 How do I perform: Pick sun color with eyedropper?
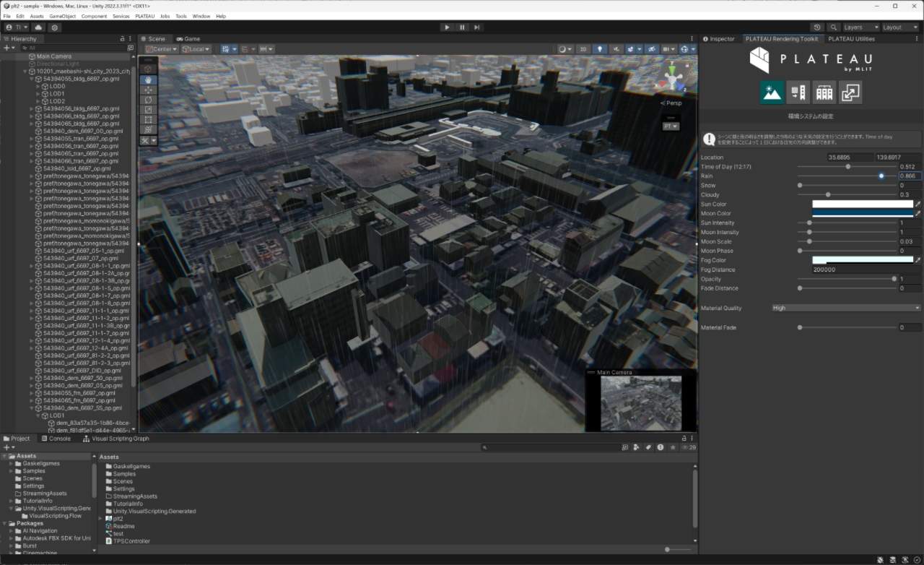point(918,204)
